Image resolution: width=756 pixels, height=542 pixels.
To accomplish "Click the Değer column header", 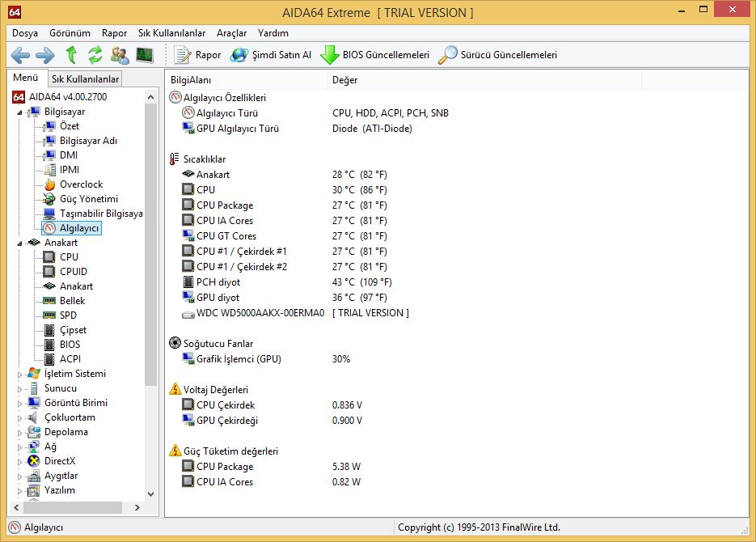I will [345, 80].
